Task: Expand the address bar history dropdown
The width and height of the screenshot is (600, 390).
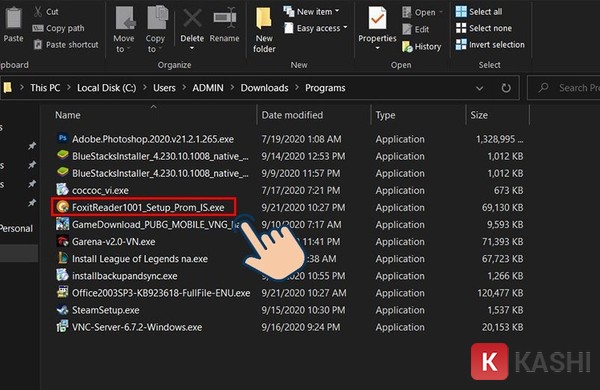Action: pos(479,88)
